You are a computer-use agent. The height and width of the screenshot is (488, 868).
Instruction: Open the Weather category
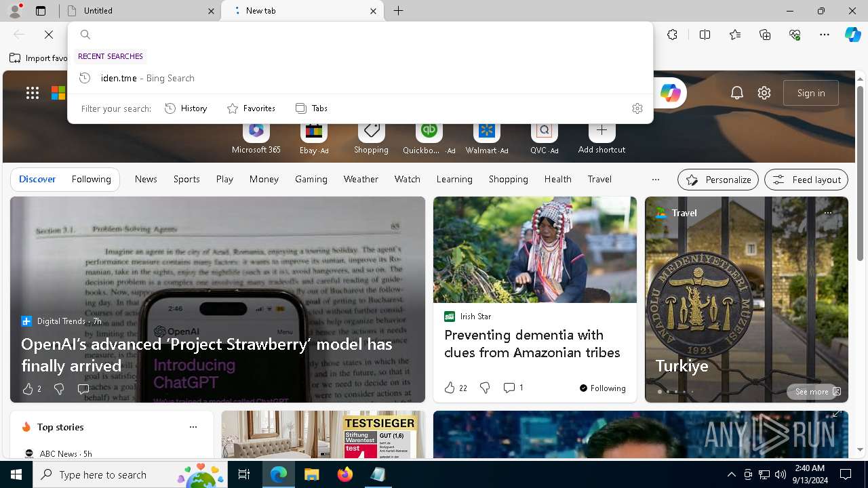click(x=361, y=179)
